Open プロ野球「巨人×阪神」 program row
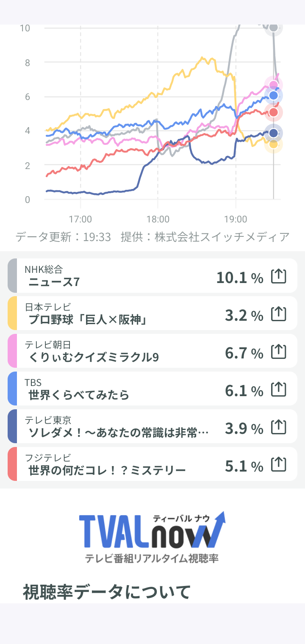Screen dimensions: 305x644 [152, 314]
